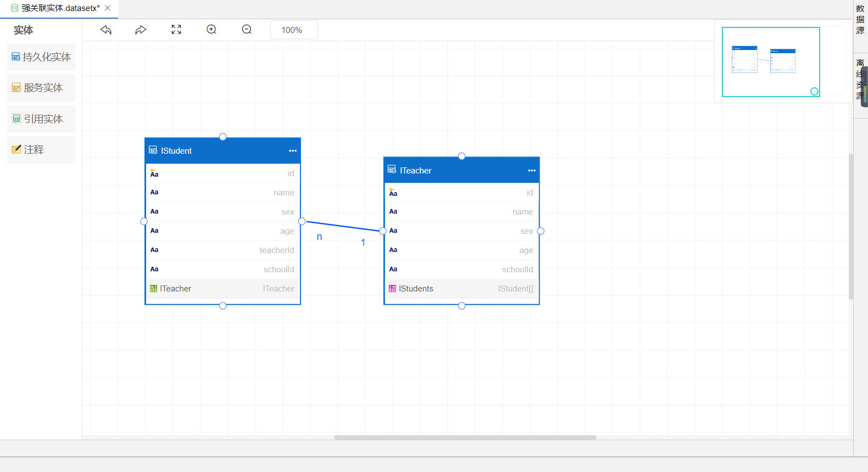Choose 引用实体 from the entity panel
Viewport: 868px width, 472px height.
41,119
